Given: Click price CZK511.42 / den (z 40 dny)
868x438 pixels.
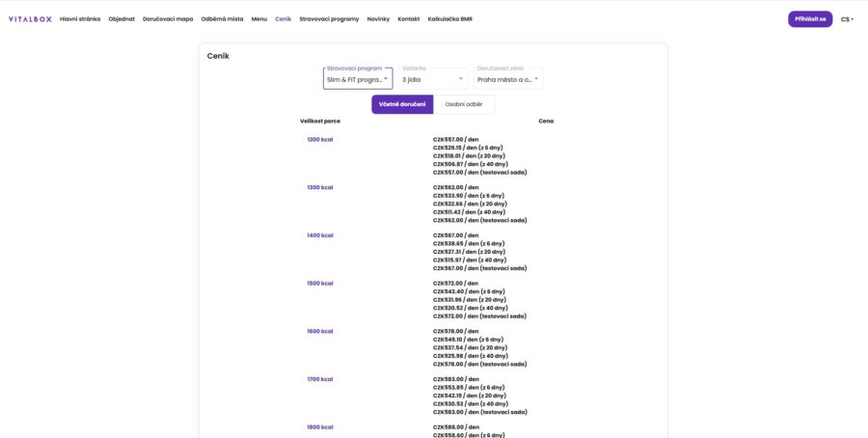Looking at the screenshot, I should (x=470, y=212).
